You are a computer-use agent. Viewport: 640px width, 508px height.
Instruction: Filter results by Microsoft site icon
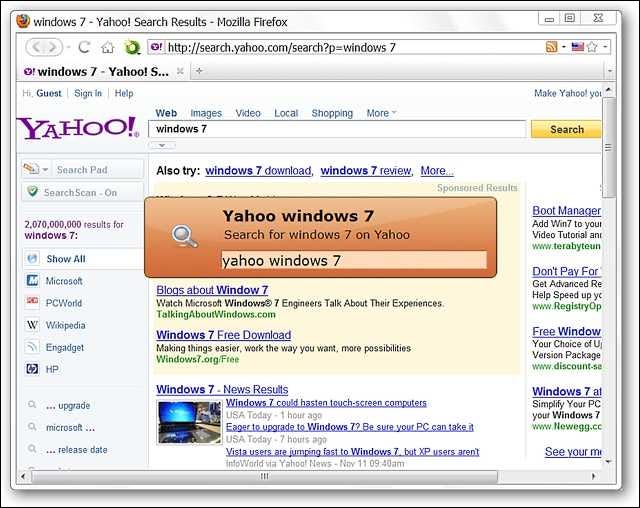(32, 281)
